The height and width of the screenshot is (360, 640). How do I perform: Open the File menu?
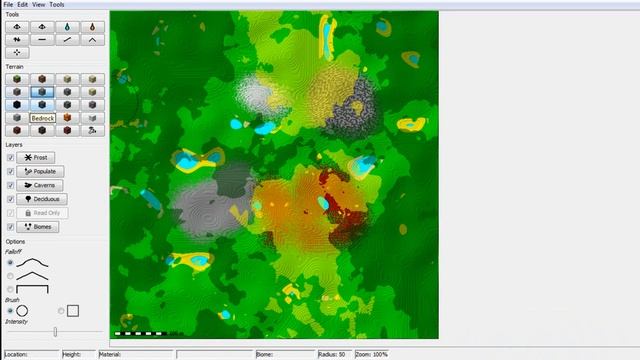click(8, 4)
